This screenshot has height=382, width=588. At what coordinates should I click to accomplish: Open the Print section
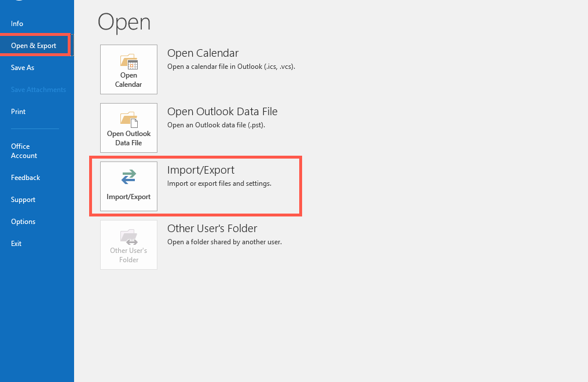point(18,111)
